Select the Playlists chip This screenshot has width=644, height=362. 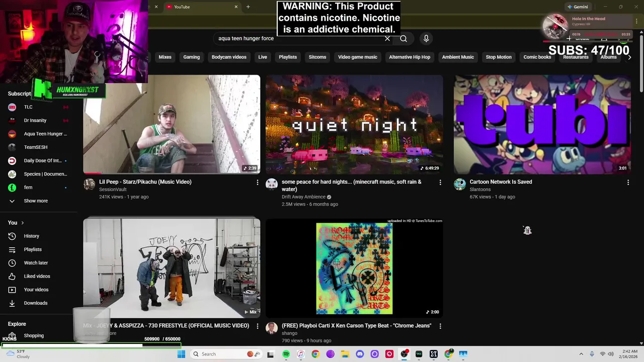point(288,57)
